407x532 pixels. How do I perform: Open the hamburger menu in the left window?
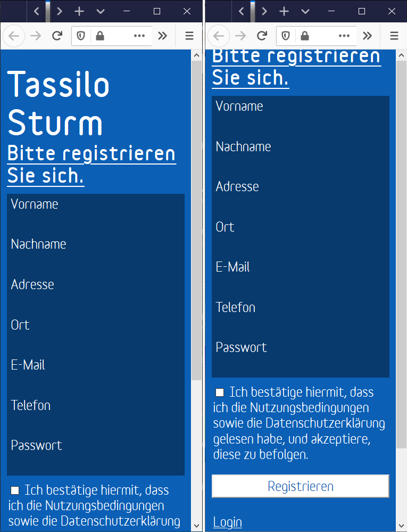coord(189,36)
